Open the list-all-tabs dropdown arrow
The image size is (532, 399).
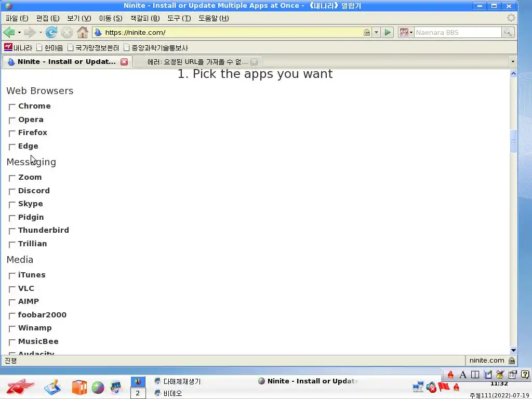point(513,62)
